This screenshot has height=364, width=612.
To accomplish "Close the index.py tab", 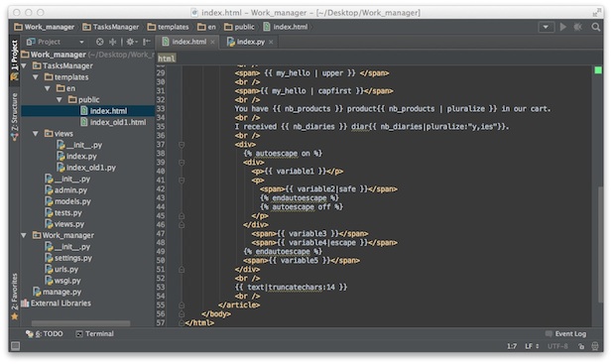I will pos(271,42).
